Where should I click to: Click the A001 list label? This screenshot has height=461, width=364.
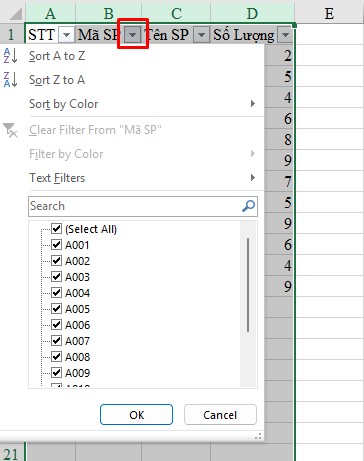click(77, 245)
